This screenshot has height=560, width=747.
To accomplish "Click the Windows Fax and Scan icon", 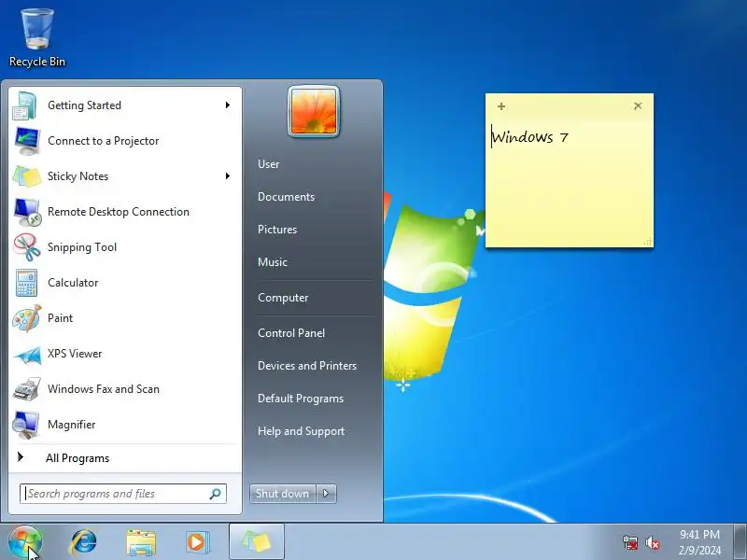I will [x=26, y=389].
